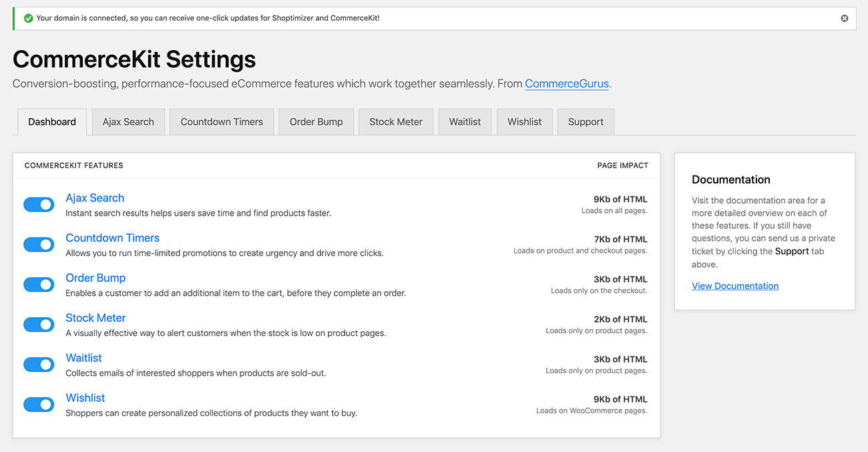Click the Wishlist description about personalized collections
This screenshot has width=868, height=452.
211,413
